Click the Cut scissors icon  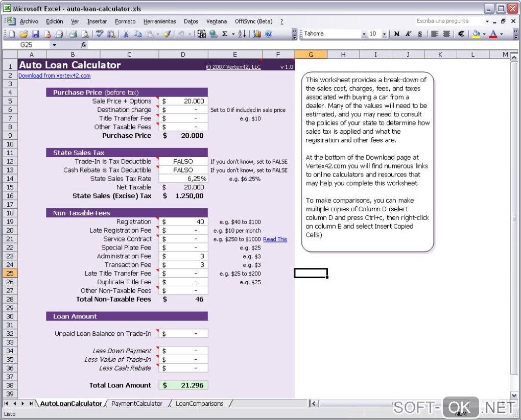coord(126,34)
